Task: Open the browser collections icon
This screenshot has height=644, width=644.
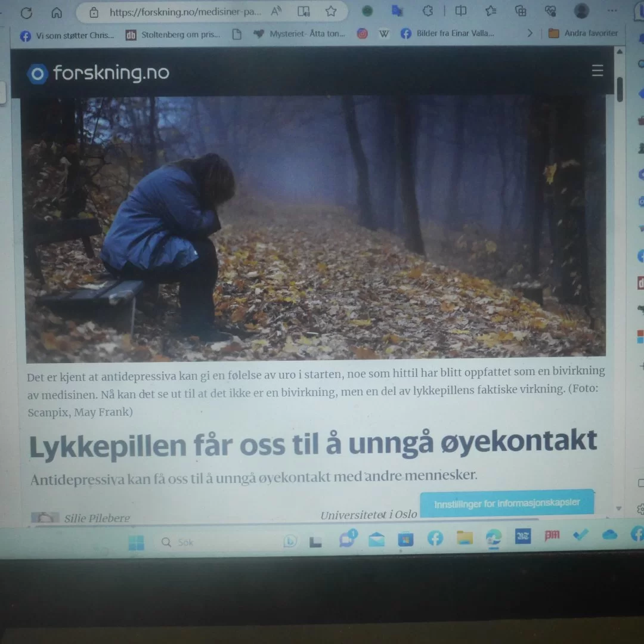Action: [521, 11]
